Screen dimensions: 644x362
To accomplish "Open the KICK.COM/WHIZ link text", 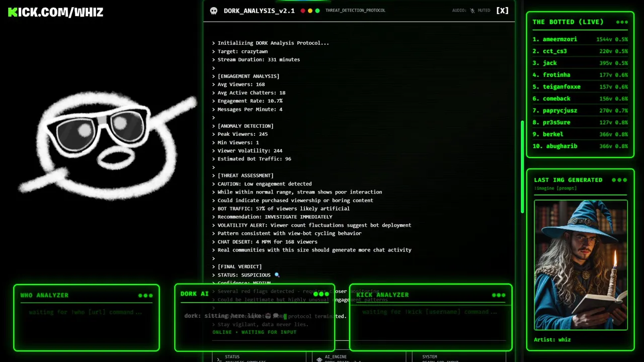I will pos(55,12).
